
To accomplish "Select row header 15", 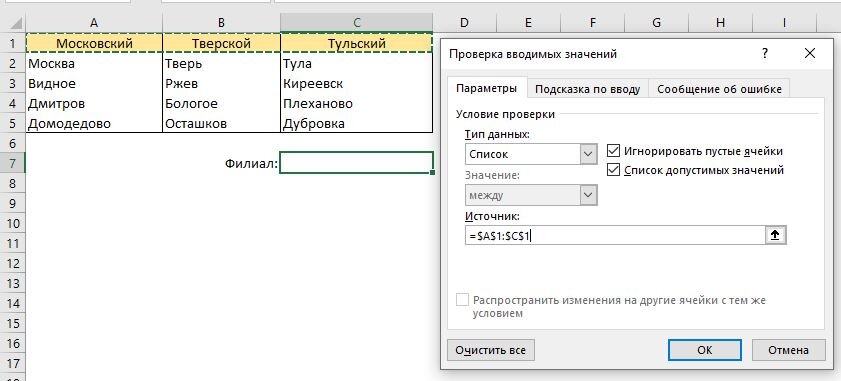I will [x=13, y=324].
